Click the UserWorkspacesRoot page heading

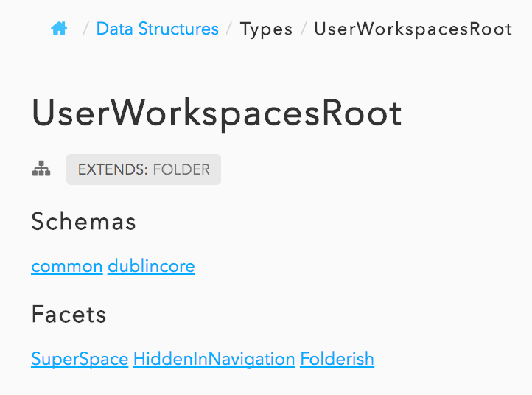pyautogui.click(x=217, y=114)
